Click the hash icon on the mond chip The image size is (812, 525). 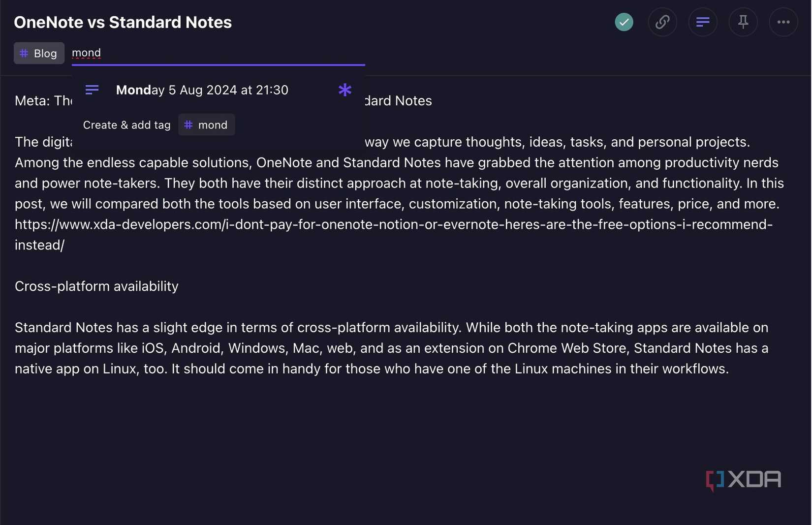coord(188,125)
